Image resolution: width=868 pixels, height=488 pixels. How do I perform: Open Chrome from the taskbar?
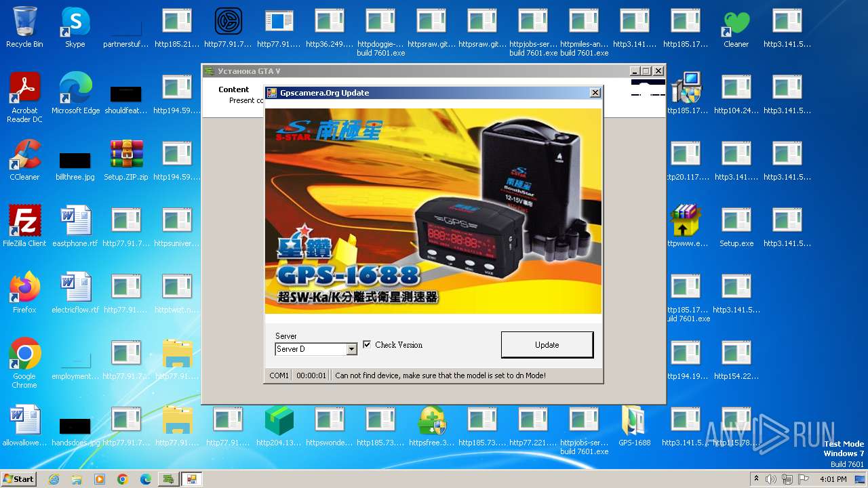123,479
